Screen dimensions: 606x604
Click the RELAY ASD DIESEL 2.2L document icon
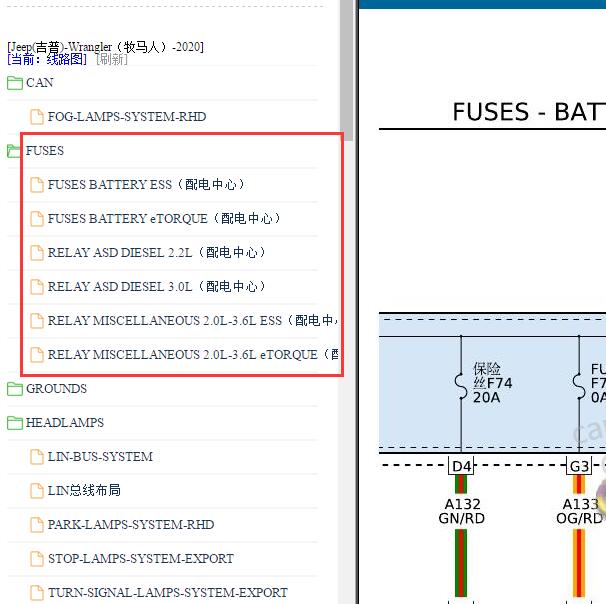[37, 253]
